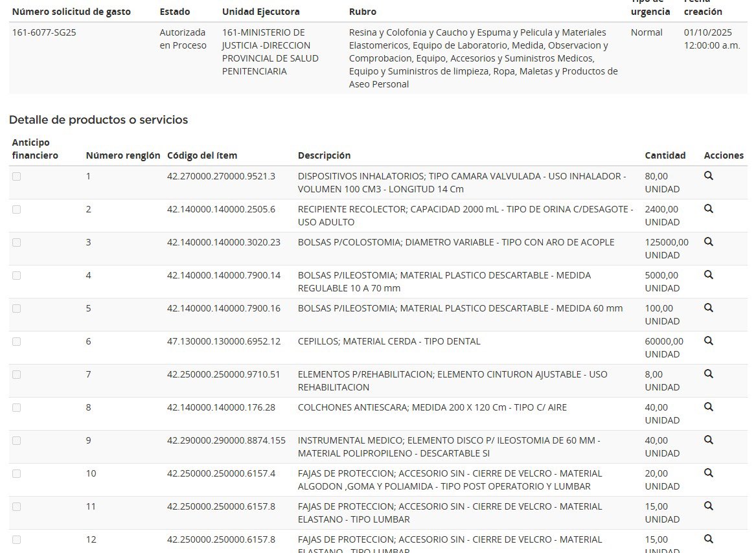Screen dimensions: 756x553
Task: Open magnifier for row 11 fajas elastano
Action: (708, 506)
